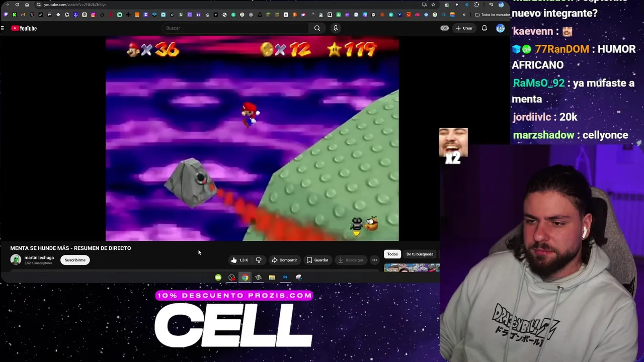Select the Todos filter chip
This screenshot has width=644, height=362.
tap(392, 254)
